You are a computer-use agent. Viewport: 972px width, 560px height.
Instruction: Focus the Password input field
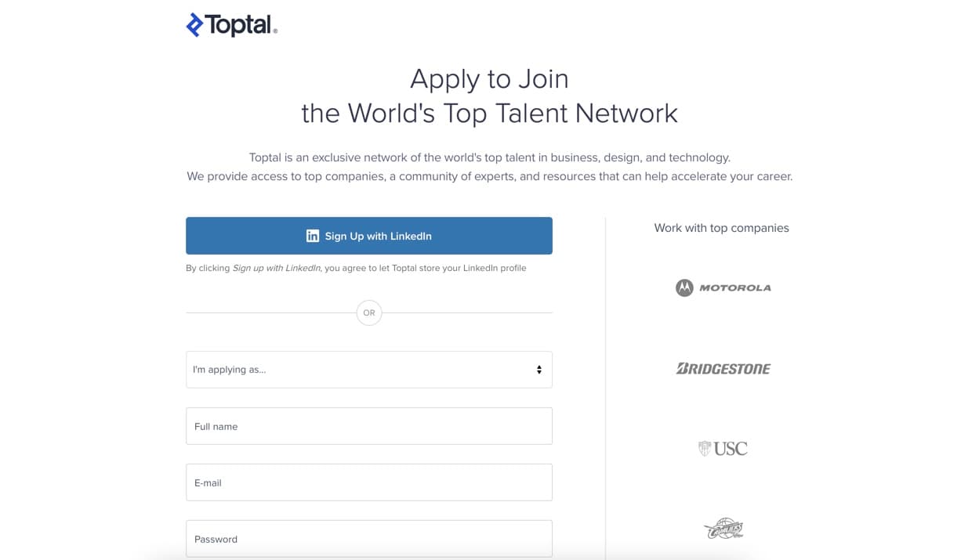point(368,539)
